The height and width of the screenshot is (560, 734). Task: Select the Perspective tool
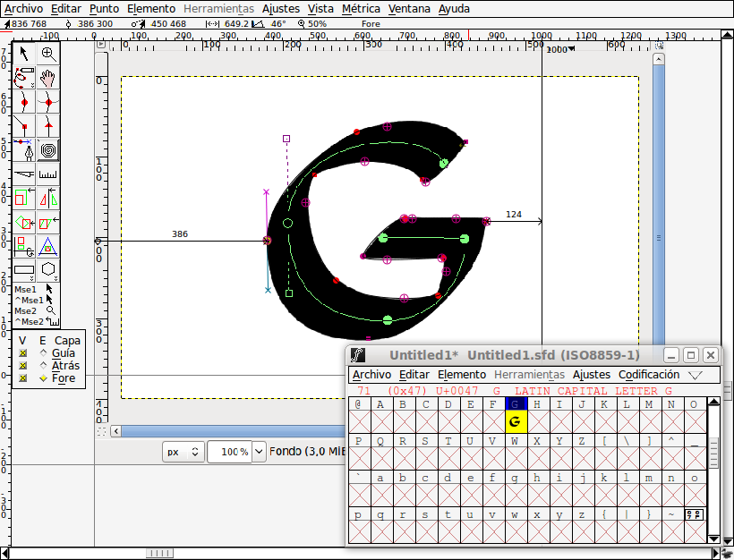tap(48, 247)
